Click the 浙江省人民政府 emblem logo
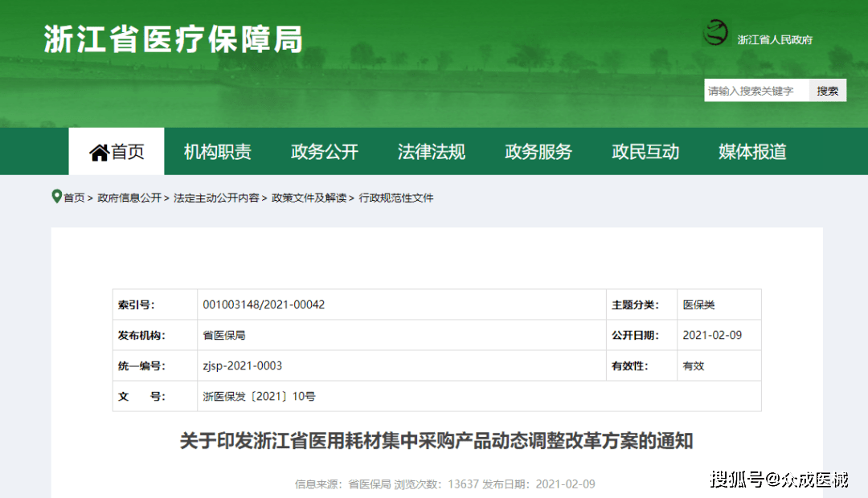 715,32
